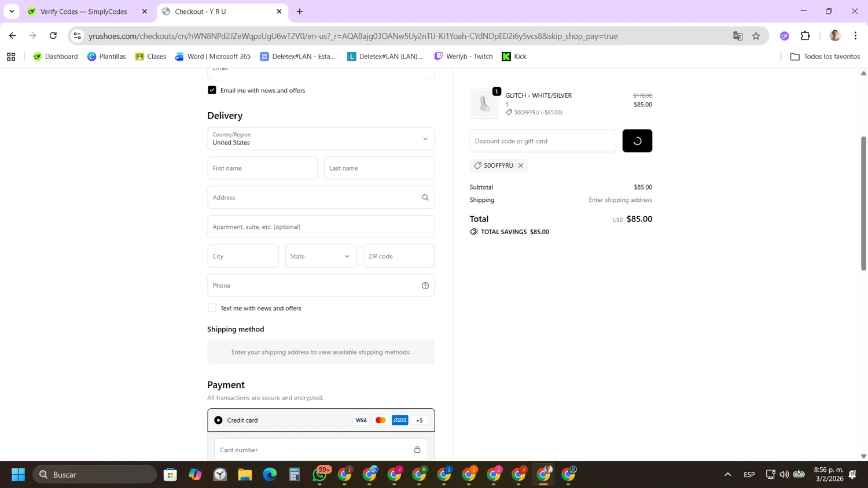Close the Verify Codes tab

pyautogui.click(x=145, y=12)
